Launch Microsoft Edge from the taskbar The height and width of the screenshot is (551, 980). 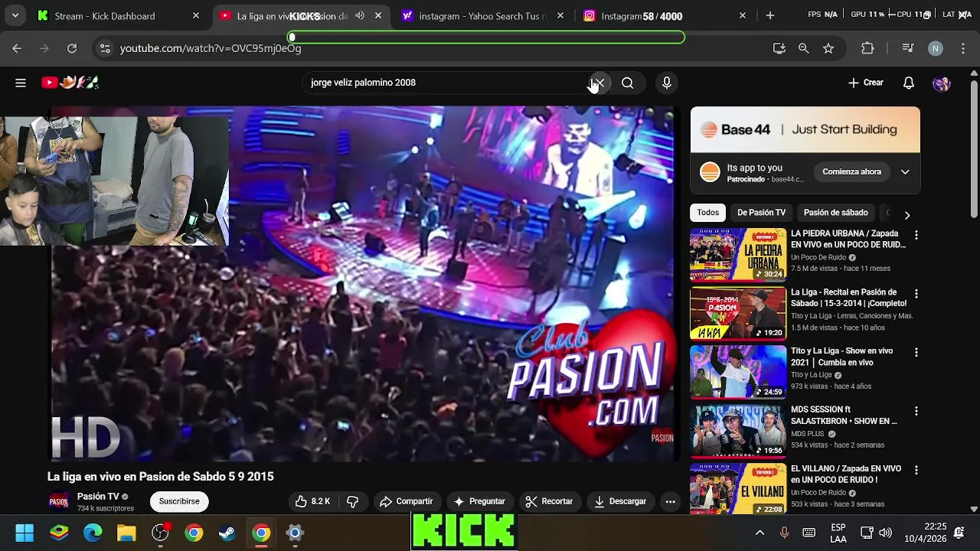[x=93, y=533]
